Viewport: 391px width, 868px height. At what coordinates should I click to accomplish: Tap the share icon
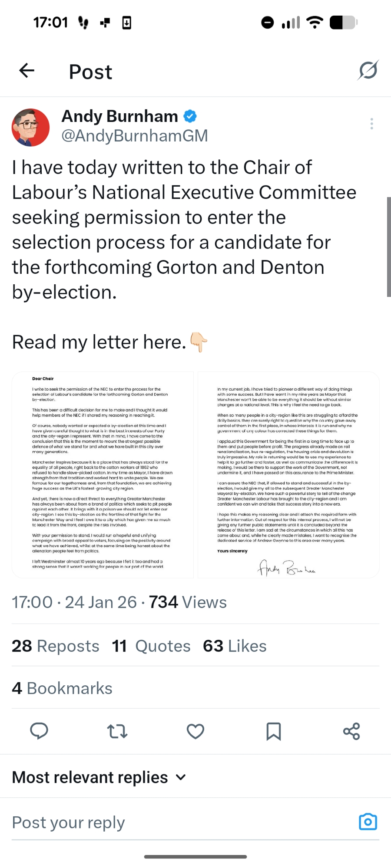click(351, 731)
